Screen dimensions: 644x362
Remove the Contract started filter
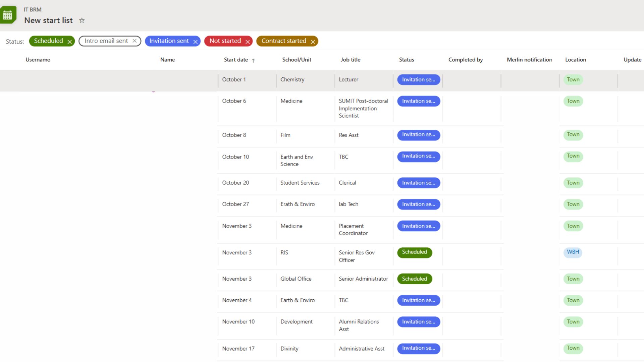313,42
